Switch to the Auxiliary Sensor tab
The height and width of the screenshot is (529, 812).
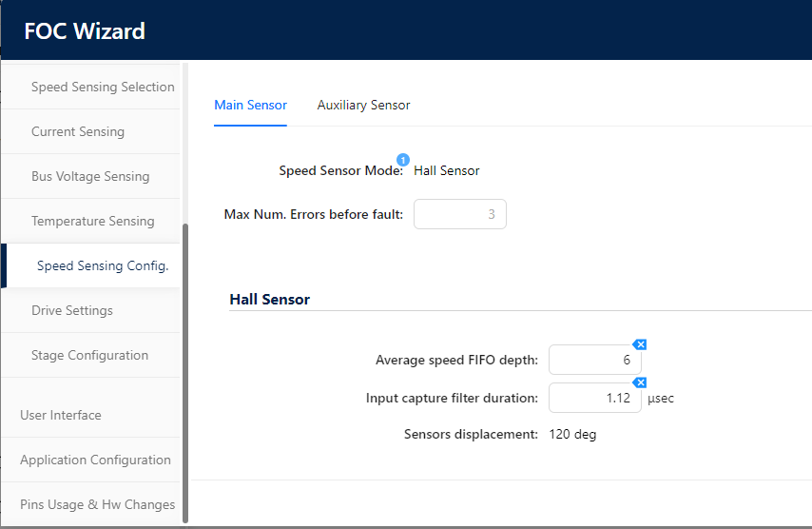pos(363,105)
